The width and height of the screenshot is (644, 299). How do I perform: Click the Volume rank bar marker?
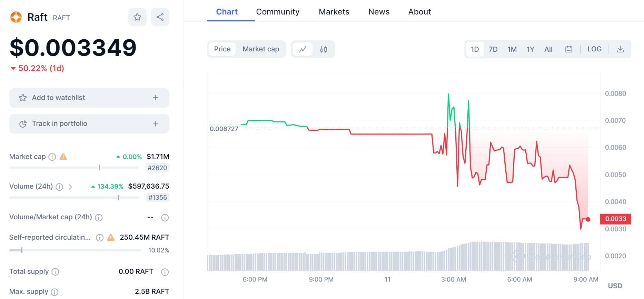(119, 198)
